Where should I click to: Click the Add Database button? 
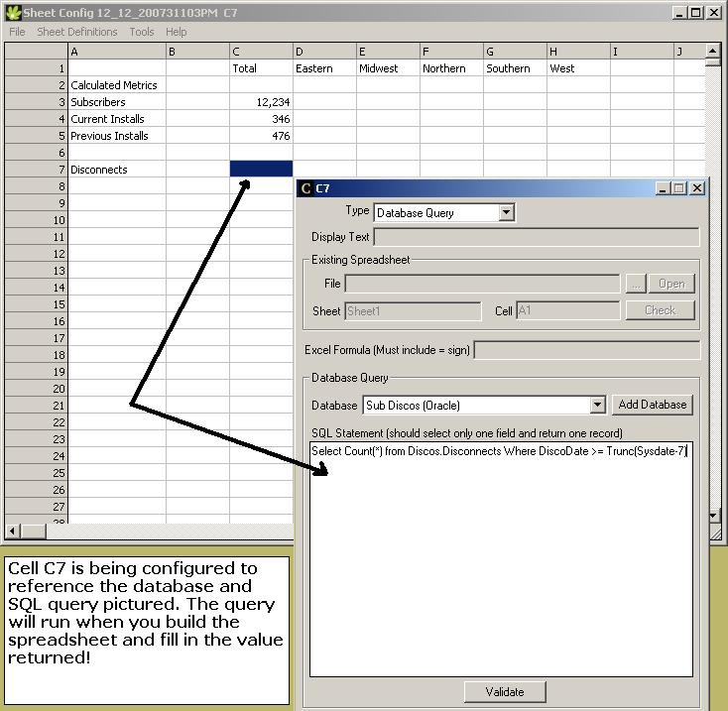pyautogui.click(x=653, y=405)
